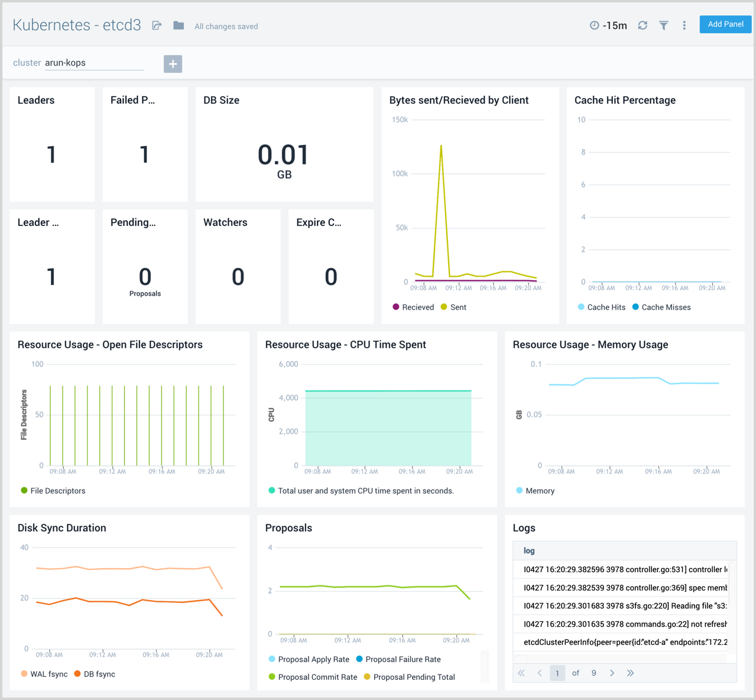Screen dimensions: 756x700
Task: Toggle the Sent series legend entry
Action: tap(453, 307)
